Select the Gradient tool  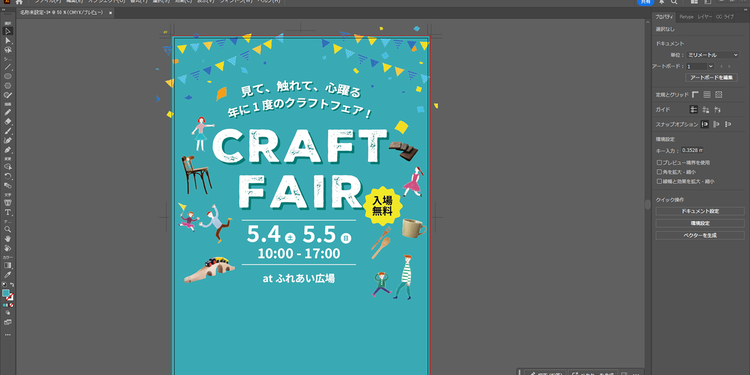click(8, 265)
